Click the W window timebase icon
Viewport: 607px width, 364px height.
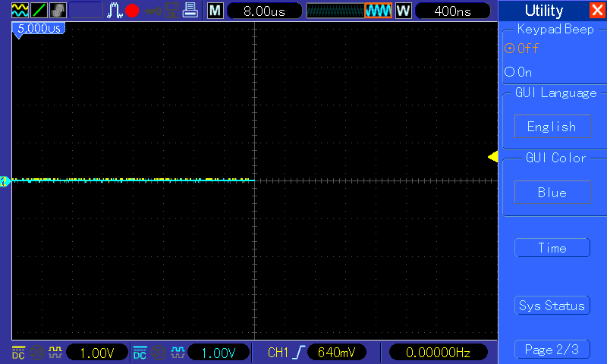(404, 11)
